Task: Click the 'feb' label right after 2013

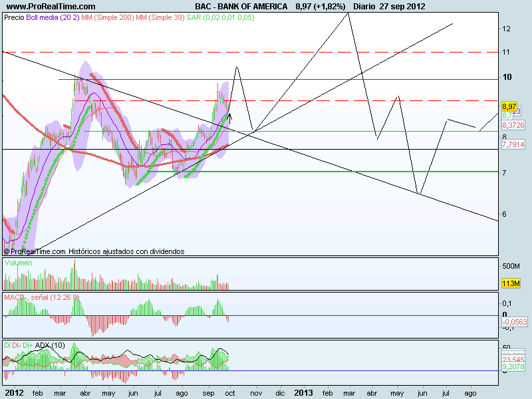Action: (327, 393)
